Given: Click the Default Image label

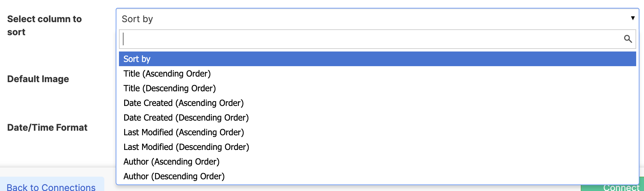Looking at the screenshot, I should 38,79.
